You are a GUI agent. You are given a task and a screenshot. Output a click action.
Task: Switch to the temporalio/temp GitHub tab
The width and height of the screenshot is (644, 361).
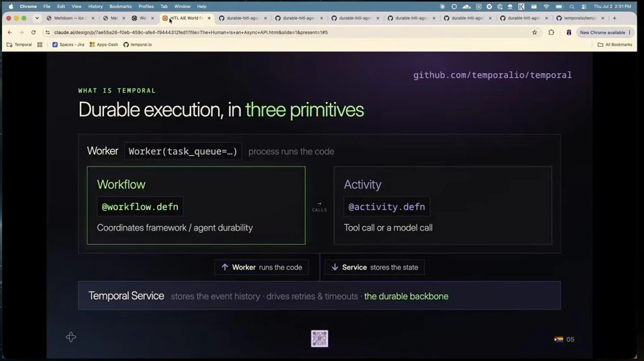579,18
